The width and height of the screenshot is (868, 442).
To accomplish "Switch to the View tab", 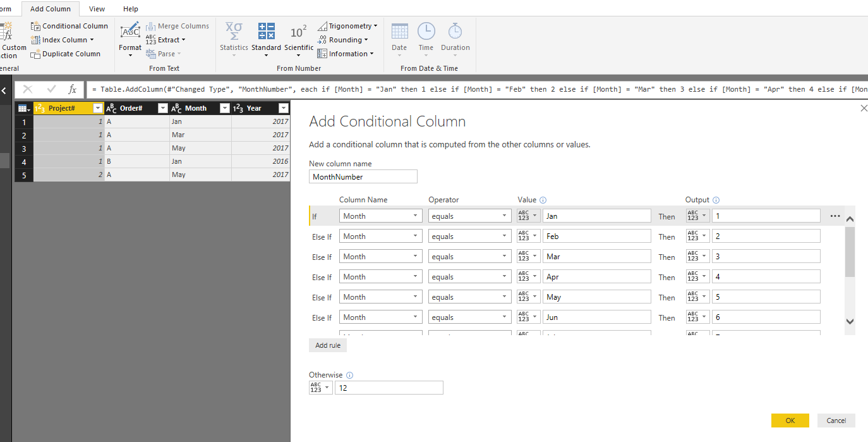I will coord(97,9).
